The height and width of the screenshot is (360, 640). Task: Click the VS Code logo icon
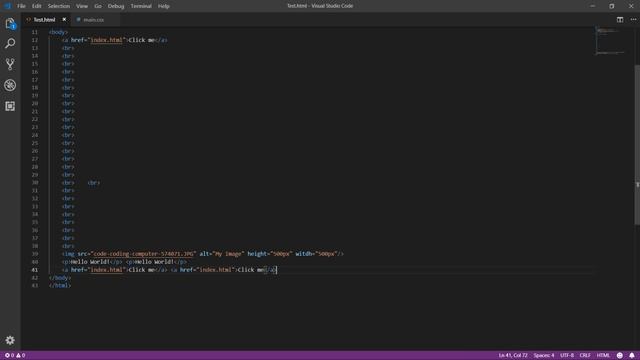7,6
